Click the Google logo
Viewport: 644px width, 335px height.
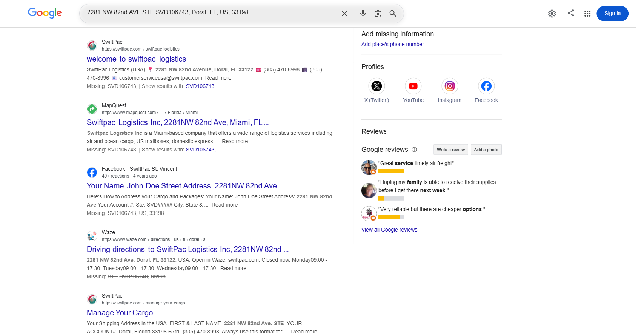tap(45, 13)
